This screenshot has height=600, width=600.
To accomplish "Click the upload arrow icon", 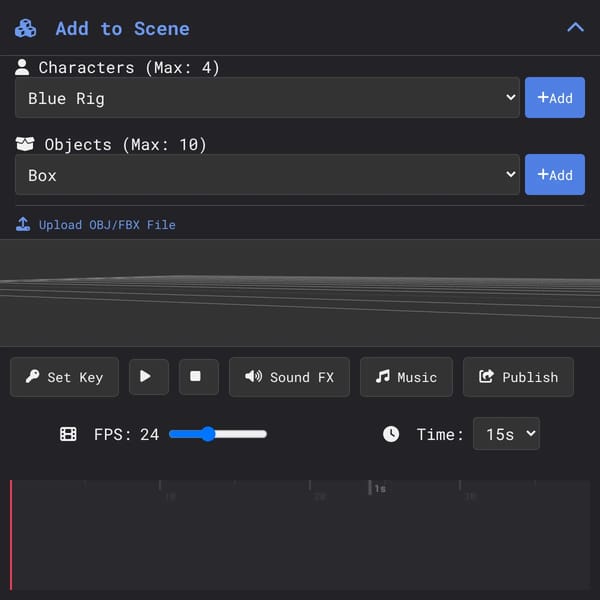I will click(23, 224).
